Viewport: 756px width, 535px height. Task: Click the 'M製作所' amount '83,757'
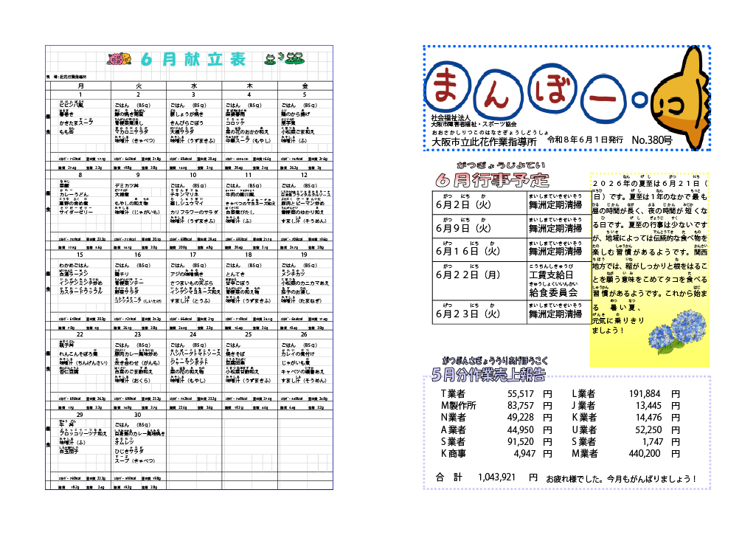(x=520, y=406)
